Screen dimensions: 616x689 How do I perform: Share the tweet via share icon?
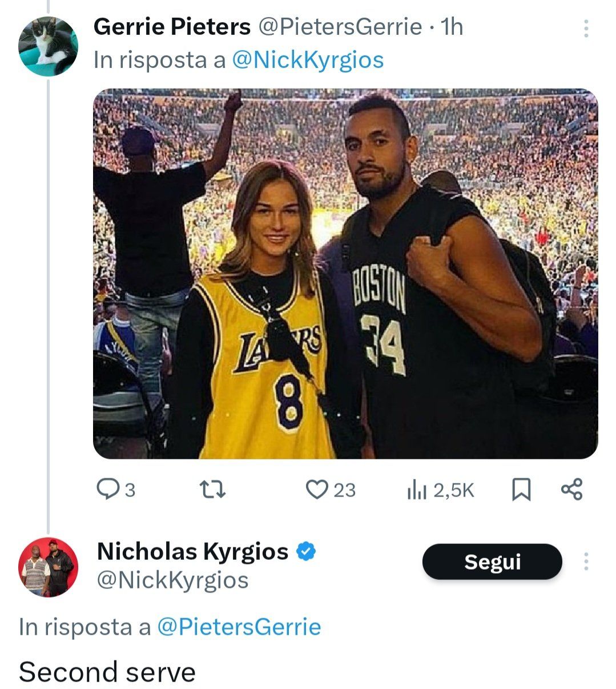[x=571, y=490]
